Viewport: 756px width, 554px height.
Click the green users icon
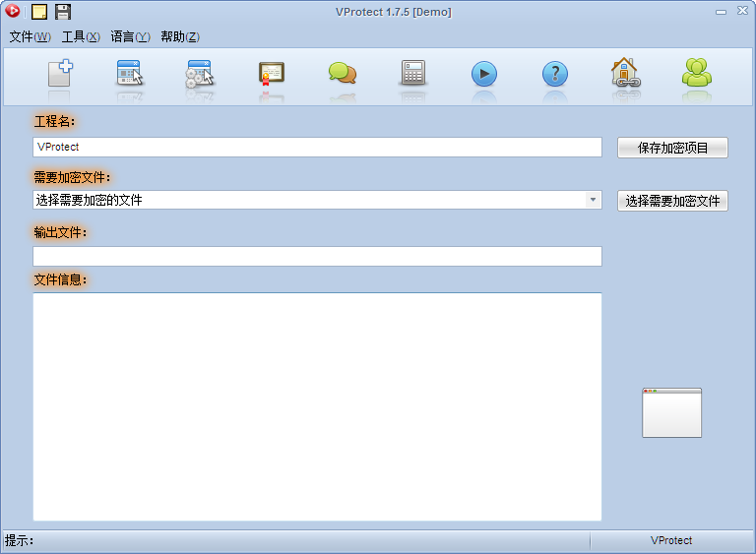pyautogui.click(x=697, y=72)
